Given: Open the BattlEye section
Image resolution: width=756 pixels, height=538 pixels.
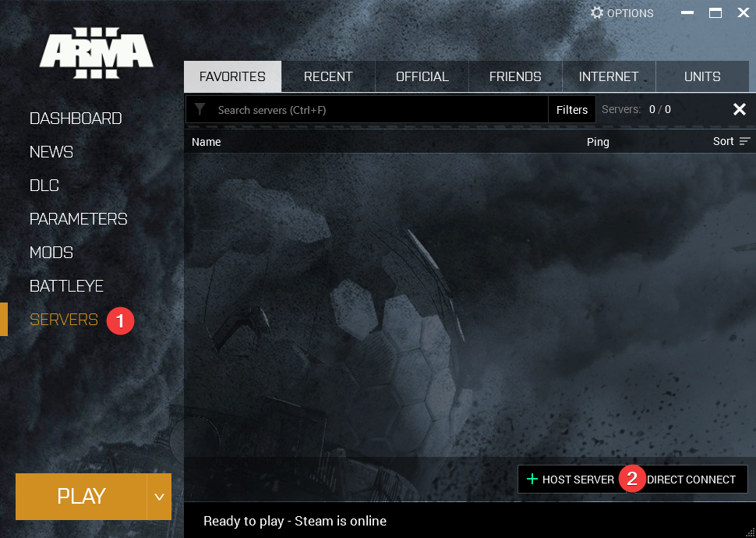Looking at the screenshot, I should [66, 286].
